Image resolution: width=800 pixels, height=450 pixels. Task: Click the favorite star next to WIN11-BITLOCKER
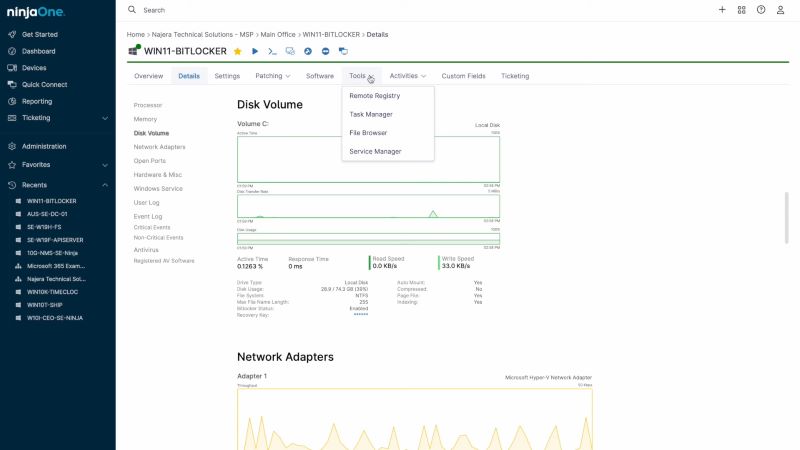[x=237, y=51]
